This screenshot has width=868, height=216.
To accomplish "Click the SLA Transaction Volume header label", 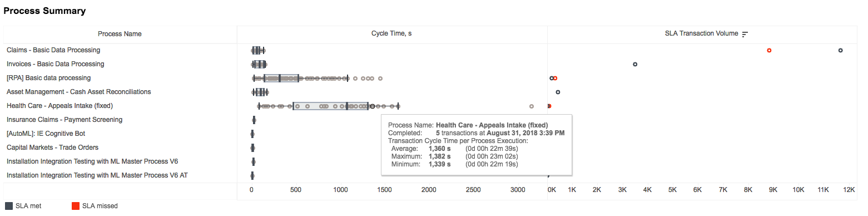I will click(701, 34).
